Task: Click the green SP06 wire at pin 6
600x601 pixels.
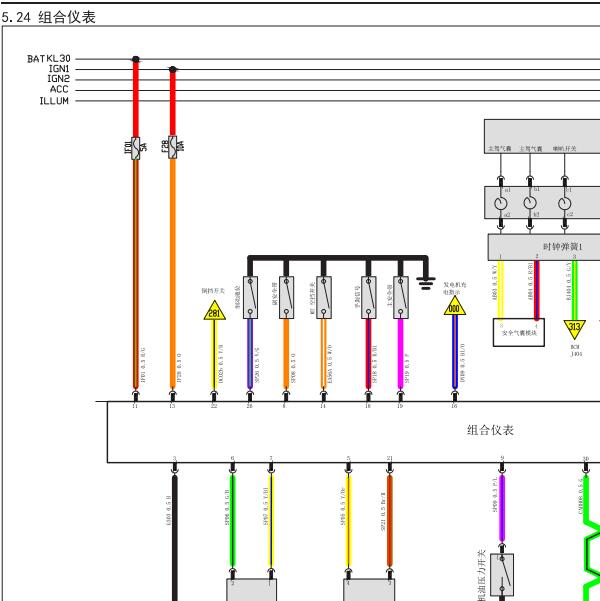Action: 232,521
